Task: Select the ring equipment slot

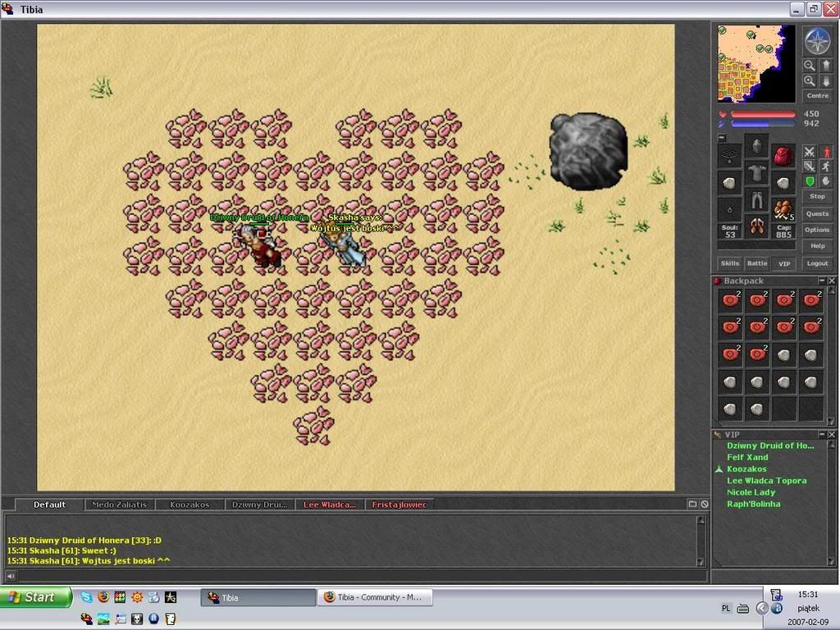Action: pyautogui.click(x=729, y=209)
